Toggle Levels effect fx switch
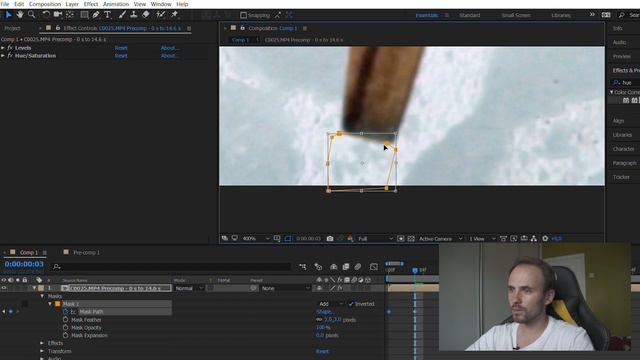This screenshot has height=360, width=640. tap(10, 48)
